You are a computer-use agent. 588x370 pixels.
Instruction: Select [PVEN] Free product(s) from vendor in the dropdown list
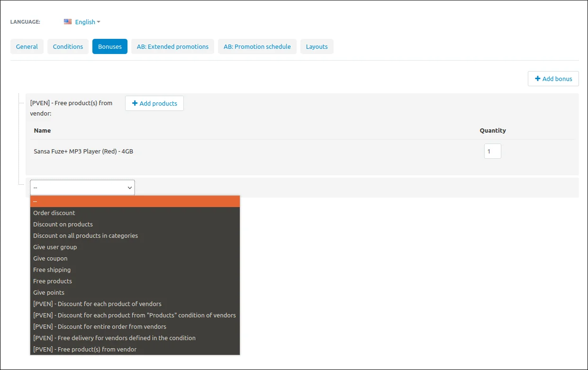coord(135,349)
